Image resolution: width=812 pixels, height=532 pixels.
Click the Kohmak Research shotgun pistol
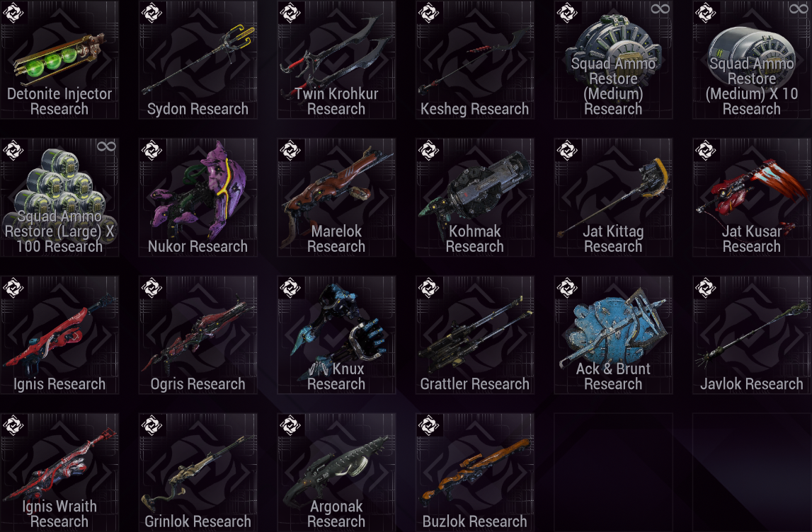tap(475, 197)
